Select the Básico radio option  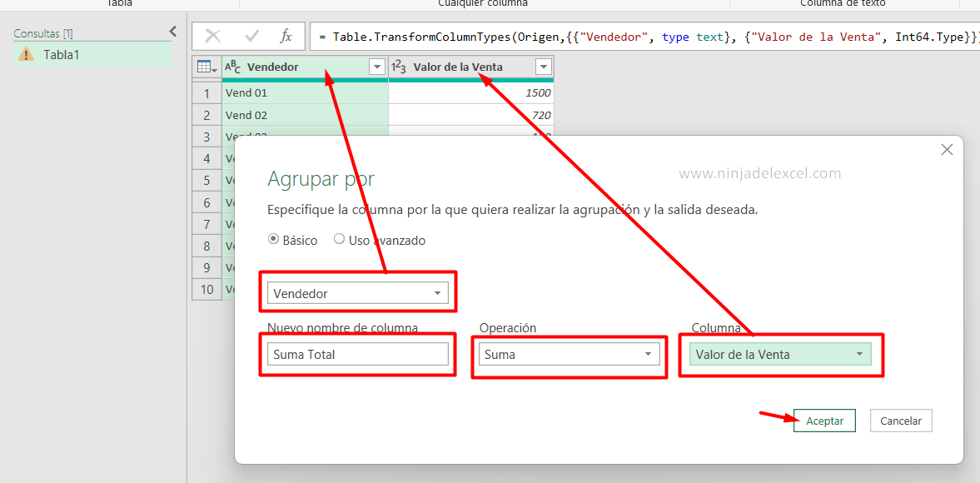[274, 240]
